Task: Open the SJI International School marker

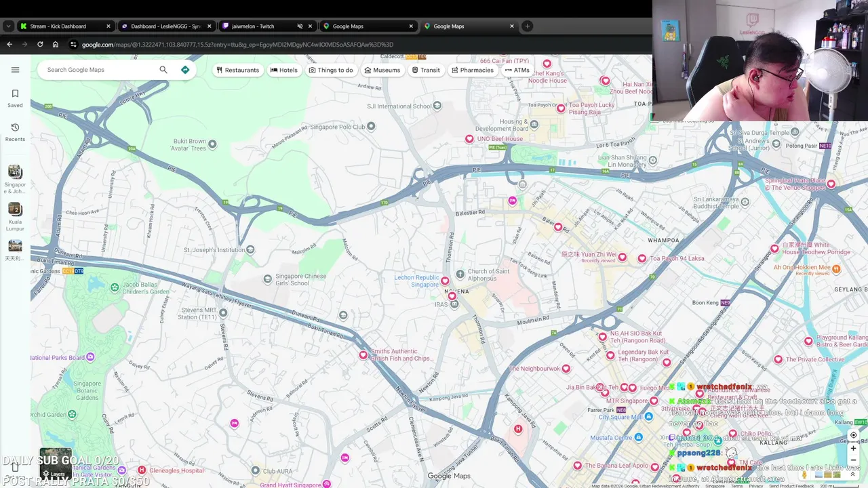Action: [x=437, y=106]
